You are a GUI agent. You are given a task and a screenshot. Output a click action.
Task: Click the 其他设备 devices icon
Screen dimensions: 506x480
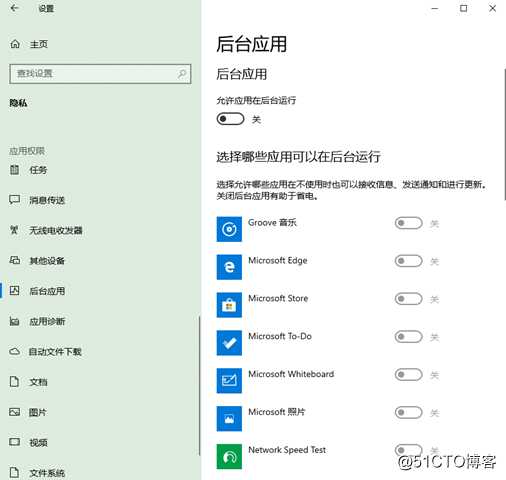(14, 260)
